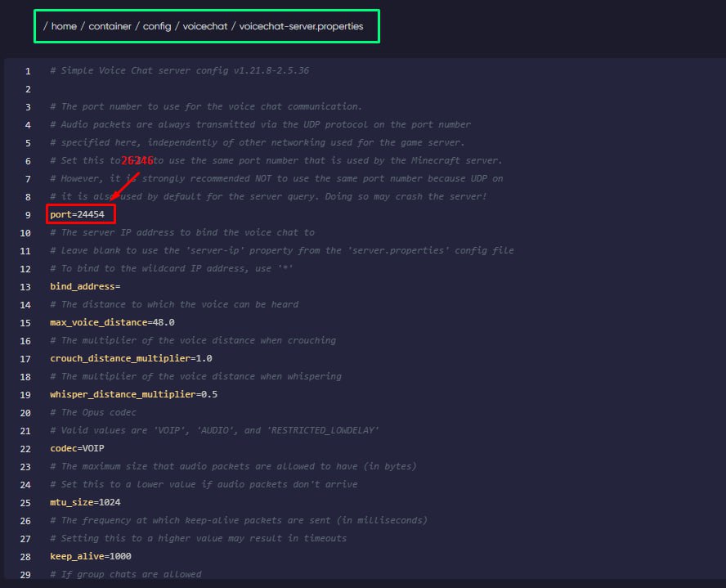Open the home breadcrumb folder

pos(64,26)
